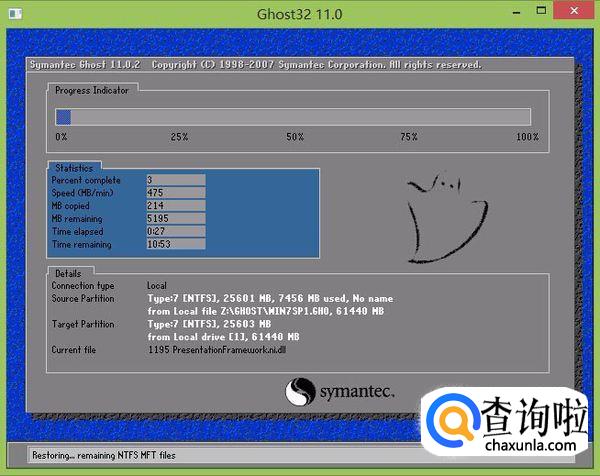Click the Percent complete label
Screen dimensions: 600x476
coord(86,180)
